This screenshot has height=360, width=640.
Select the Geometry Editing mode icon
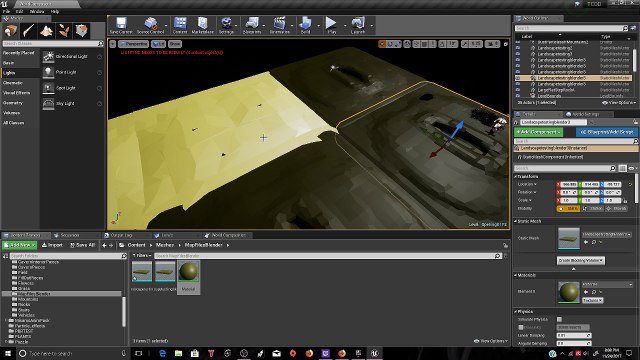click(81, 31)
